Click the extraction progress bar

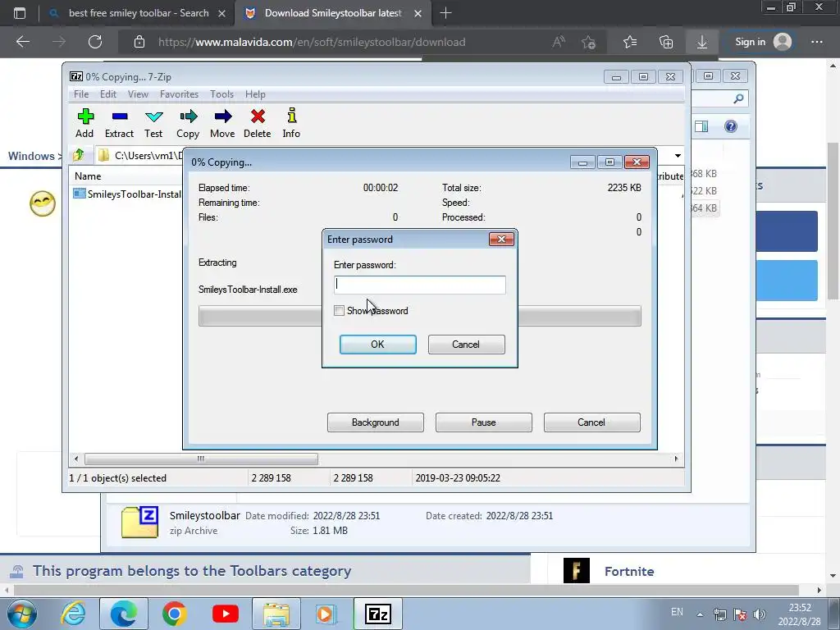pos(419,316)
